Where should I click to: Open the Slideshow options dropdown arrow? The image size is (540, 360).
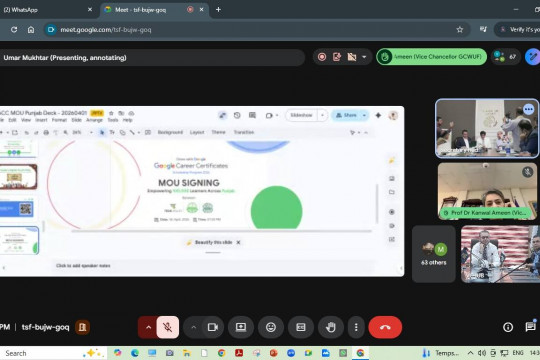322,115
